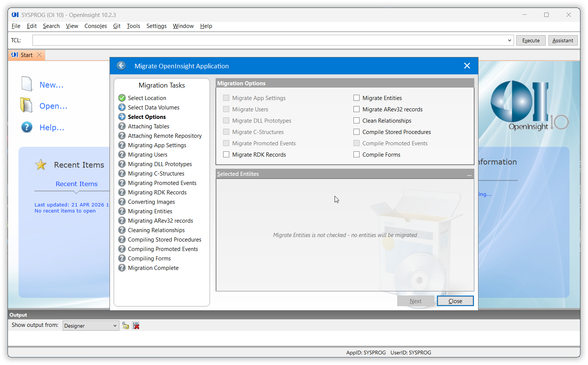This screenshot has width=588, height=365.
Task: Click the output folder icon beside Designer dropdown
Action: [126, 326]
